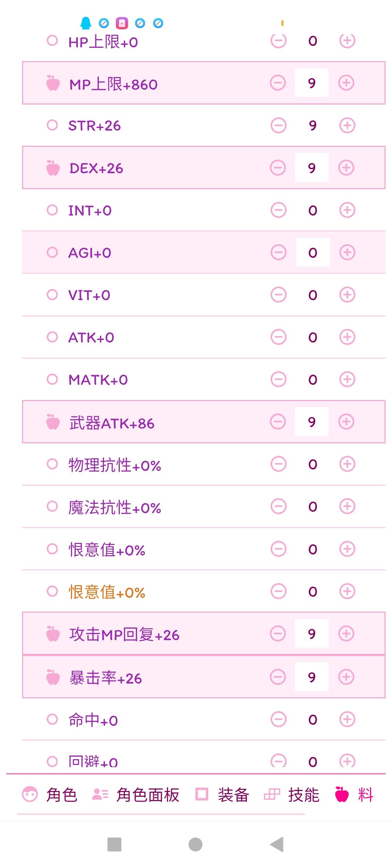The image size is (391, 868).
Task: Select the AGI+0 radio circle
Action: click(52, 252)
